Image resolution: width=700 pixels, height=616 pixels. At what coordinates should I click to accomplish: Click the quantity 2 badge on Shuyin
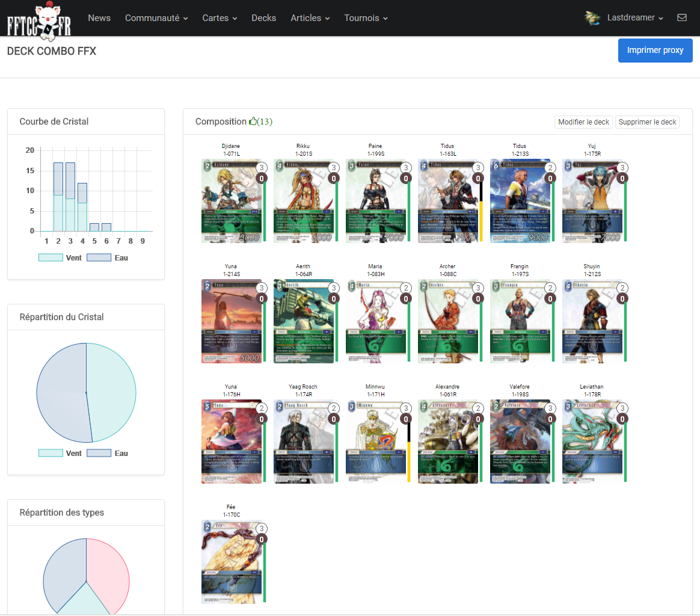click(622, 288)
